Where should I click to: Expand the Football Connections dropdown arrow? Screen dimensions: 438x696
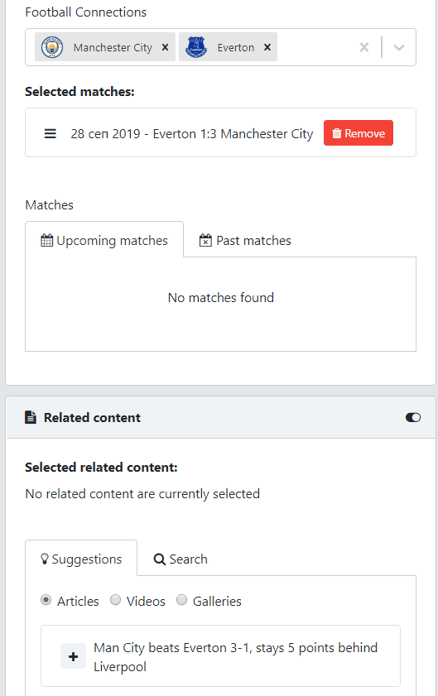399,47
